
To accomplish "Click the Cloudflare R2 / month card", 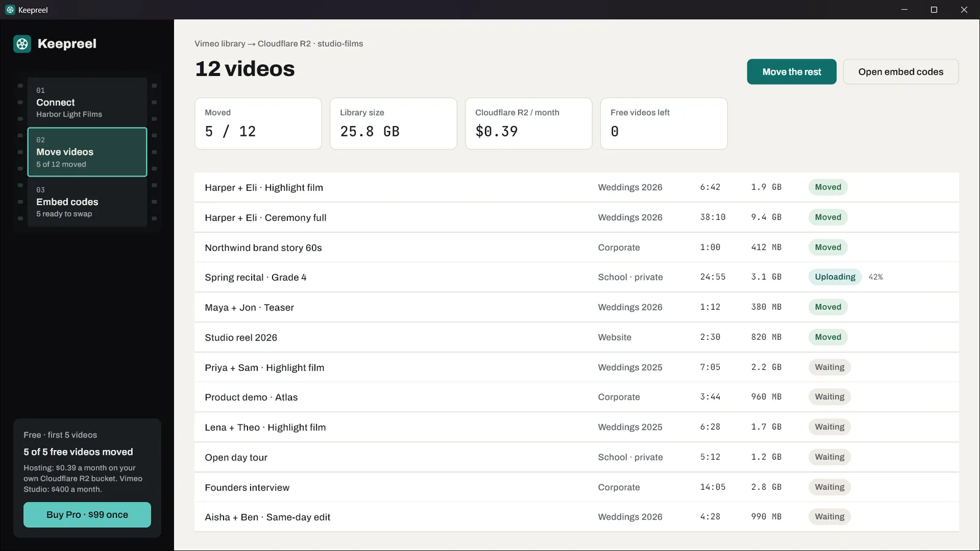I will (529, 123).
